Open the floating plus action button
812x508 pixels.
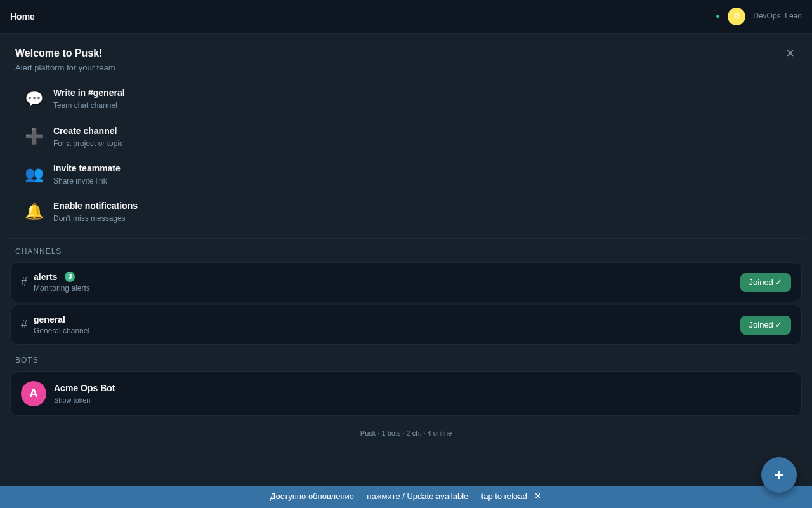(x=779, y=475)
